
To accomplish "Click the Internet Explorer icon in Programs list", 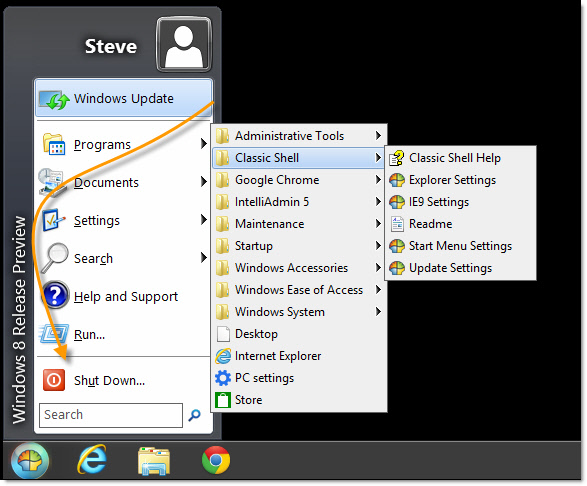I will point(223,356).
